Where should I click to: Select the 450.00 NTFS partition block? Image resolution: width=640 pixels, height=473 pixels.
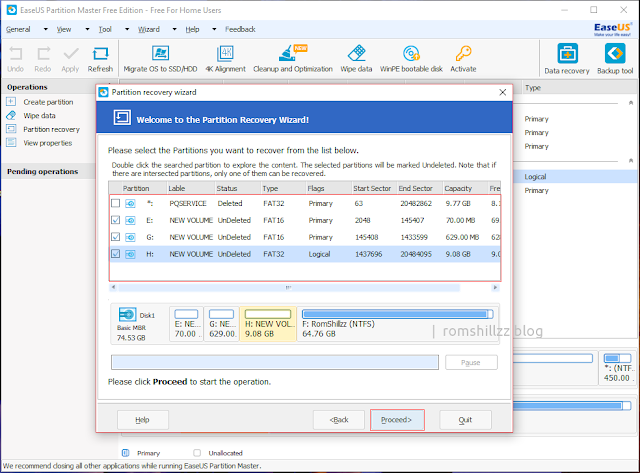tap(618, 368)
